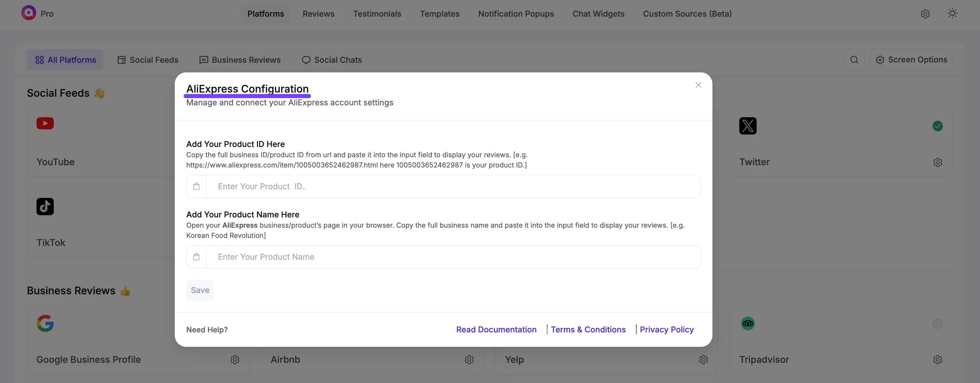Open the Notification Popups menu item
This screenshot has height=383, width=980.
click(516, 14)
